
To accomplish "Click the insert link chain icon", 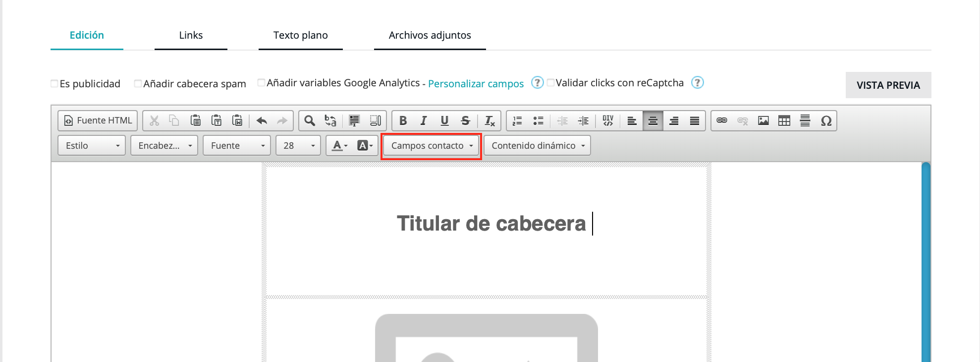I will pyautogui.click(x=722, y=121).
